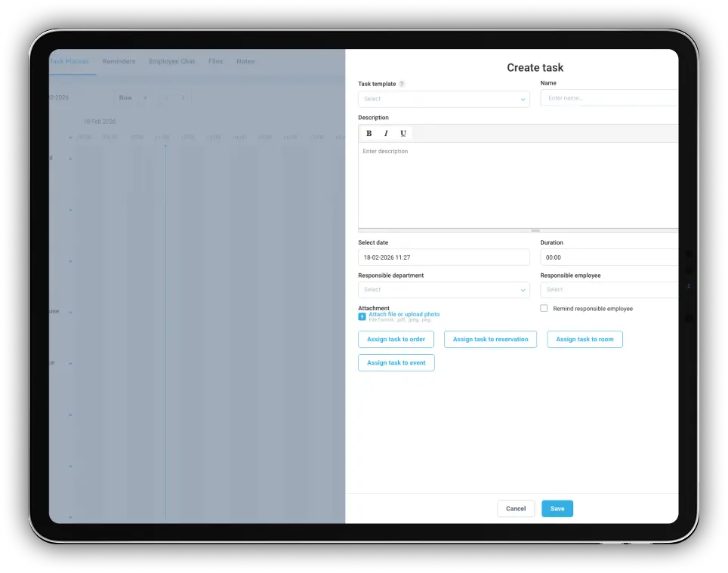Click the Save button
The height and width of the screenshot is (573, 728).
coord(557,509)
